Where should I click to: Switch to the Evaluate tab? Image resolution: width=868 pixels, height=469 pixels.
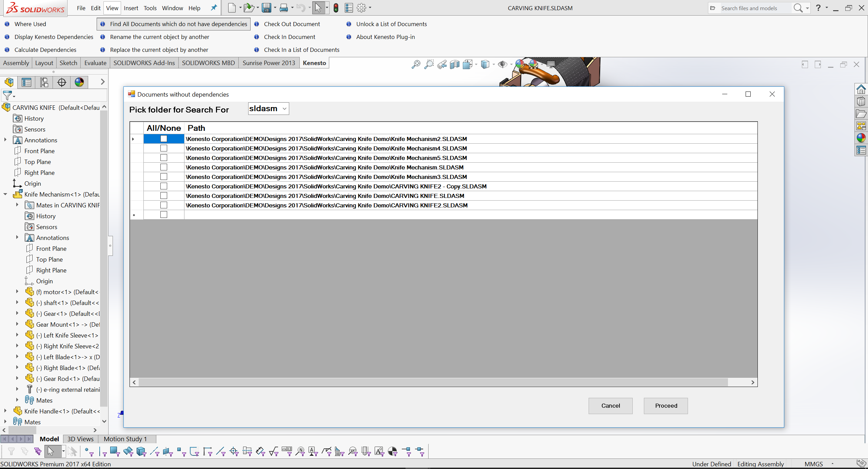95,63
